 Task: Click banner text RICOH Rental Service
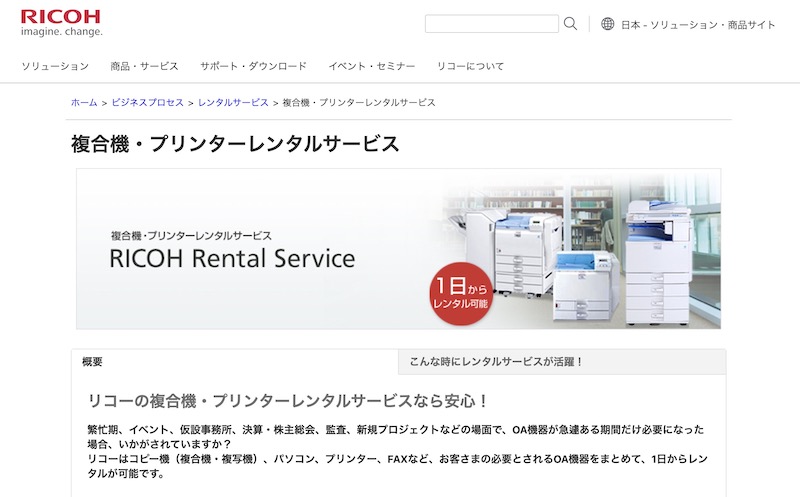pos(232,258)
